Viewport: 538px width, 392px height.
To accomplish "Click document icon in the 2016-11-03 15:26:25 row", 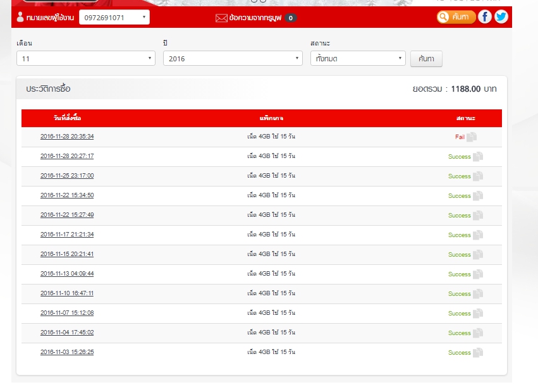I will point(477,352).
